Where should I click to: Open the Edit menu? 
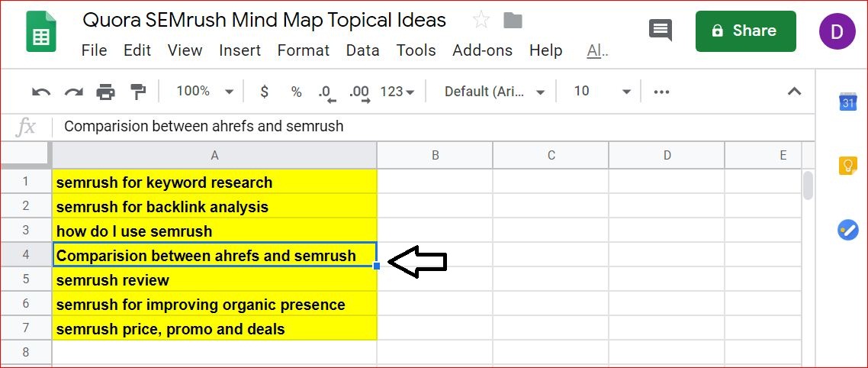[137, 50]
